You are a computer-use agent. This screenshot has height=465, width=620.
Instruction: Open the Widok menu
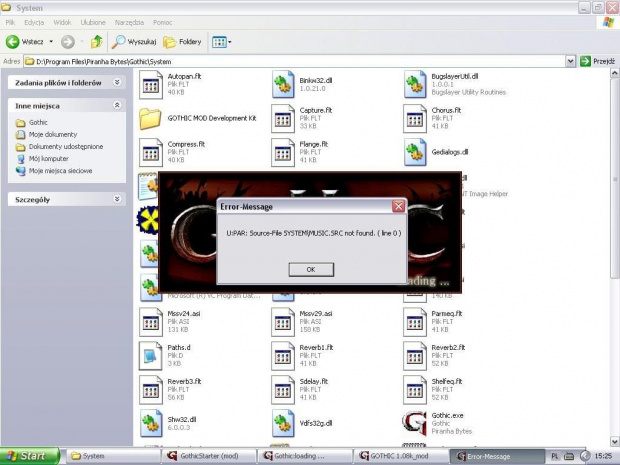click(62, 23)
